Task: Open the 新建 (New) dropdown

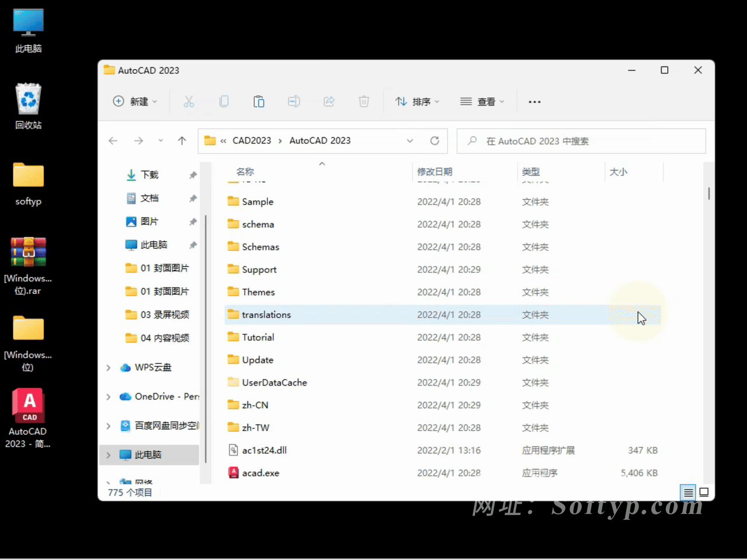Action: click(135, 101)
